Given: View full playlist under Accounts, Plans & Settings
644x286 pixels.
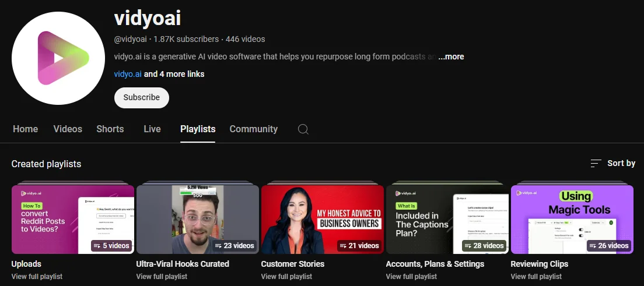Looking at the screenshot, I should click(411, 277).
